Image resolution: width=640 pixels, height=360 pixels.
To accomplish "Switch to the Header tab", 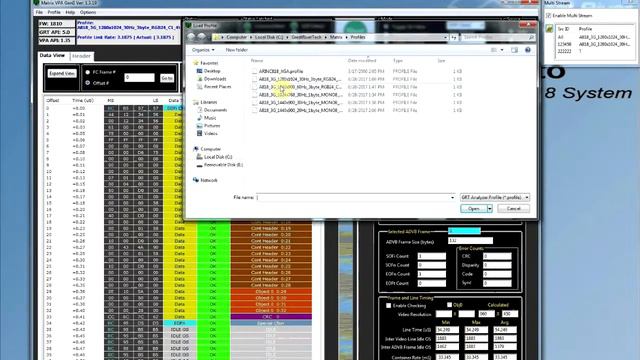I will [81, 56].
